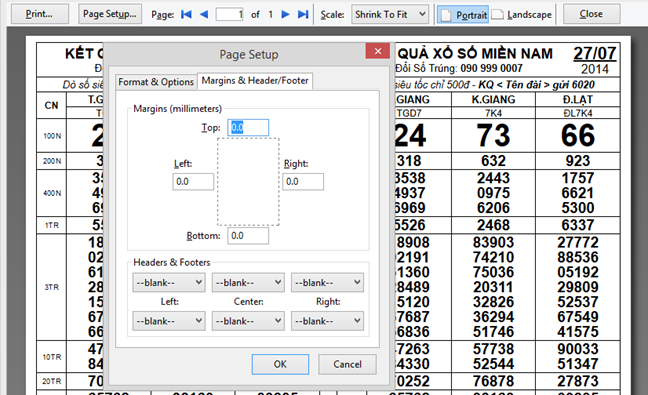Image resolution: width=648 pixels, height=395 pixels.
Task: Click the 10TR prize row label
Action: pyautogui.click(x=52, y=357)
